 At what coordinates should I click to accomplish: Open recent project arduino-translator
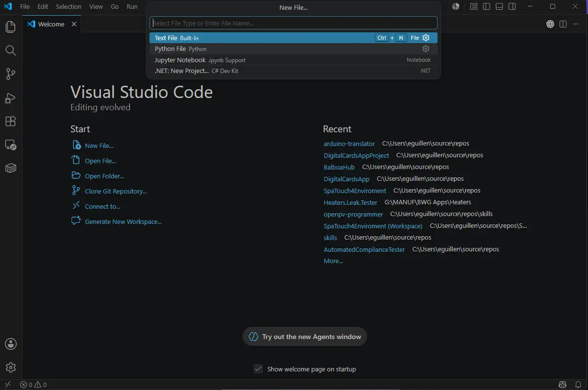[349, 144]
